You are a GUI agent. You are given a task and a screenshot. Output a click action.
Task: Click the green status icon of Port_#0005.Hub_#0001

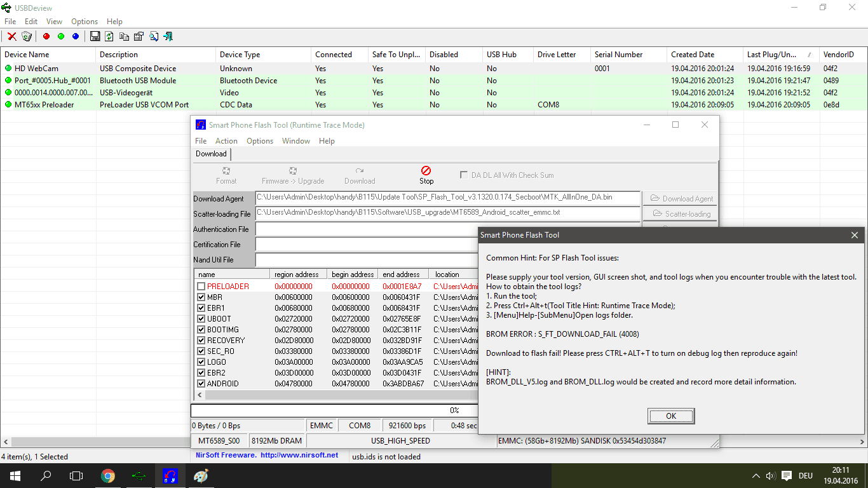click(8, 80)
